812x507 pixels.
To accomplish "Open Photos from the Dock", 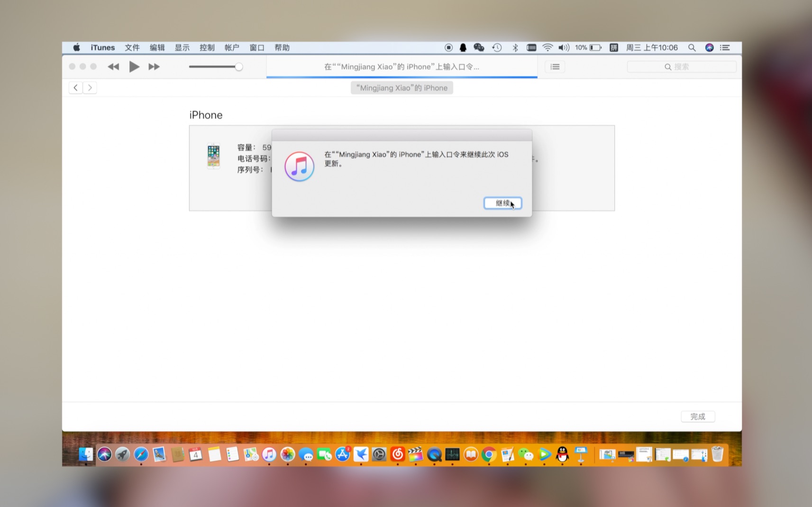I will point(287,454).
